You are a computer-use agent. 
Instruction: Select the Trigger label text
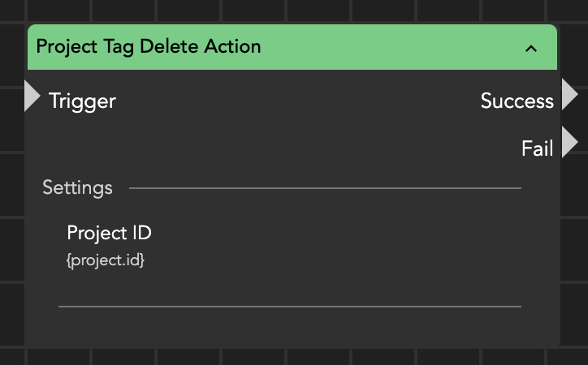pos(82,101)
